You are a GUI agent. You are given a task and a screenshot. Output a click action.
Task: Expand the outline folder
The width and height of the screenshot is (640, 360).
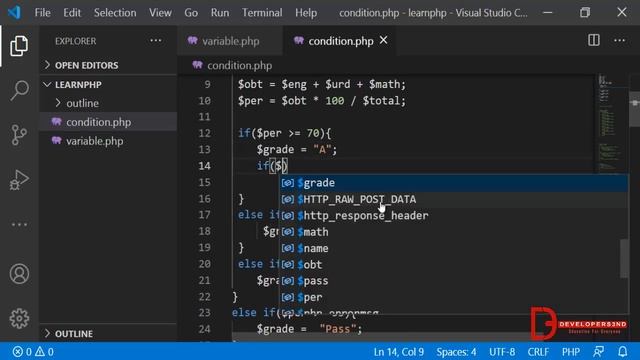pyautogui.click(x=82, y=103)
